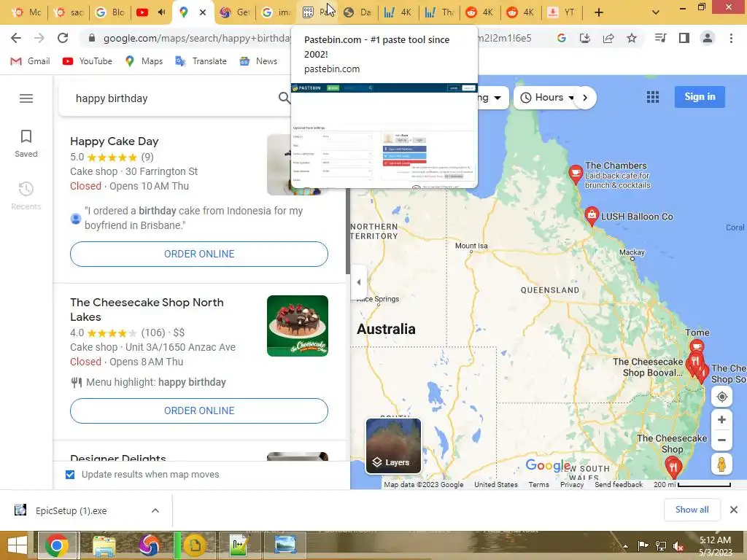Viewport: 747px width, 560px height.
Task: Expand the Hours filter dropdown
Action: [x=547, y=98]
